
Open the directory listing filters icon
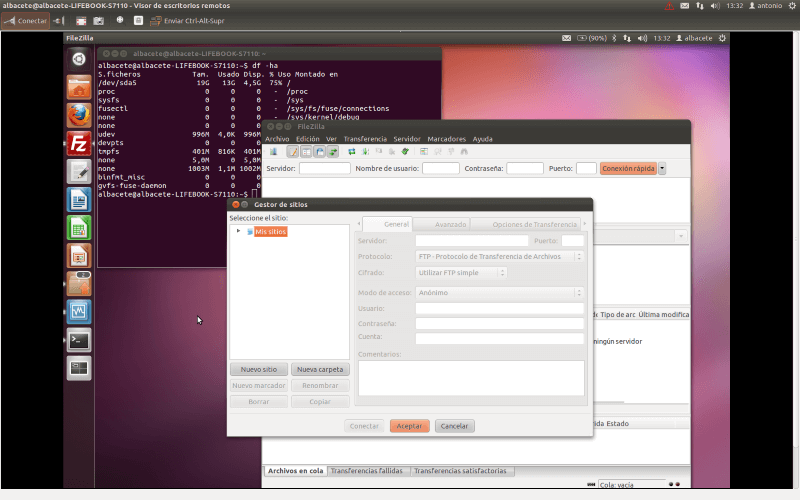(424, 152)
